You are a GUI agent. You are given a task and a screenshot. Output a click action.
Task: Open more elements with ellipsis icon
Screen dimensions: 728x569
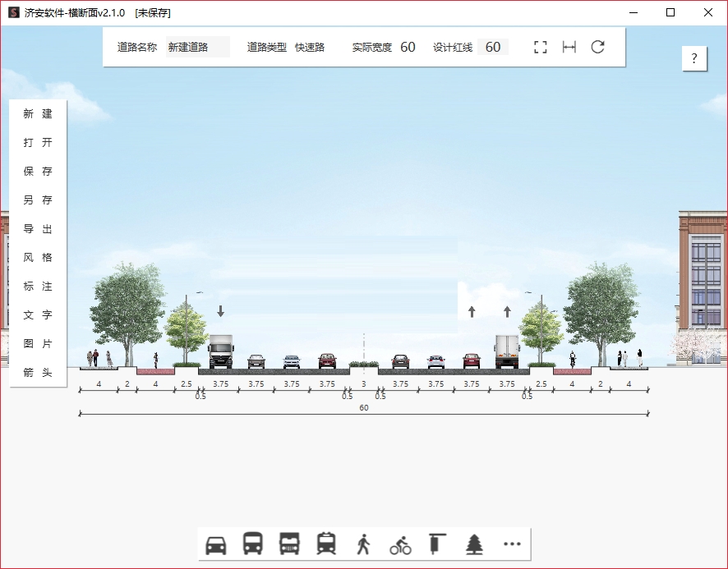point(512,544)
